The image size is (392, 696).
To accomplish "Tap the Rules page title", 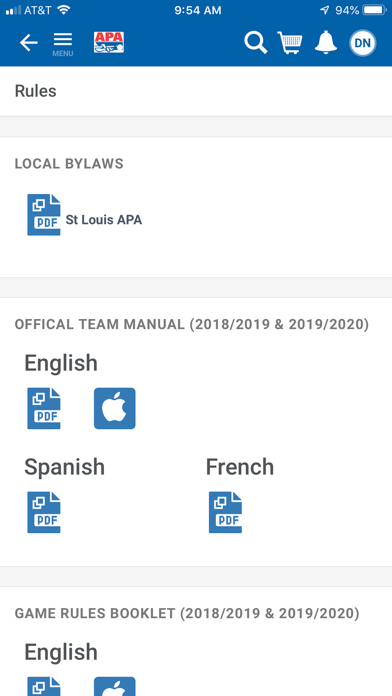I will coord(36,91).
